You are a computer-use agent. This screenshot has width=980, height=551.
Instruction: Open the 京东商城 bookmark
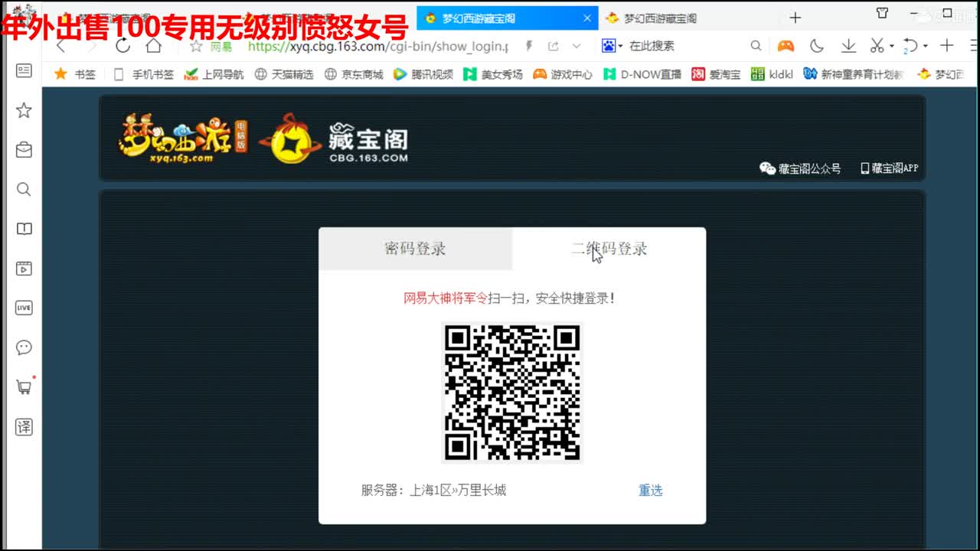[x=354, y=74]
